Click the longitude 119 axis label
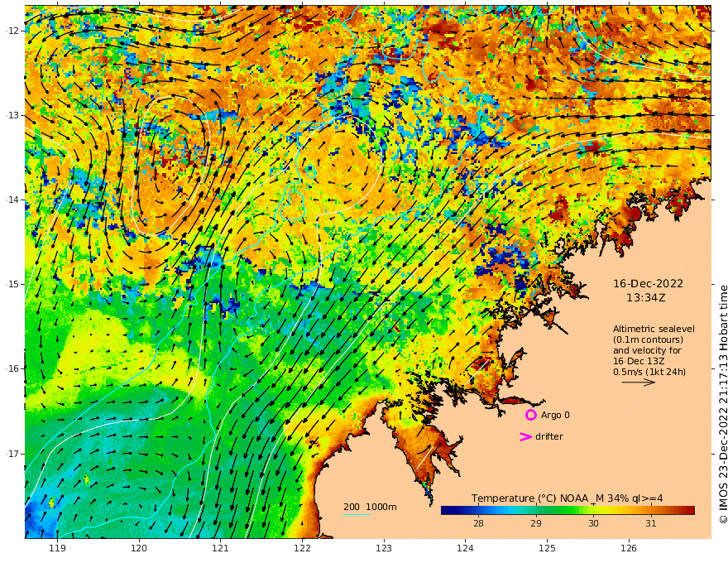The height and width of the screenshot is (563, 728). click(58, 548)
